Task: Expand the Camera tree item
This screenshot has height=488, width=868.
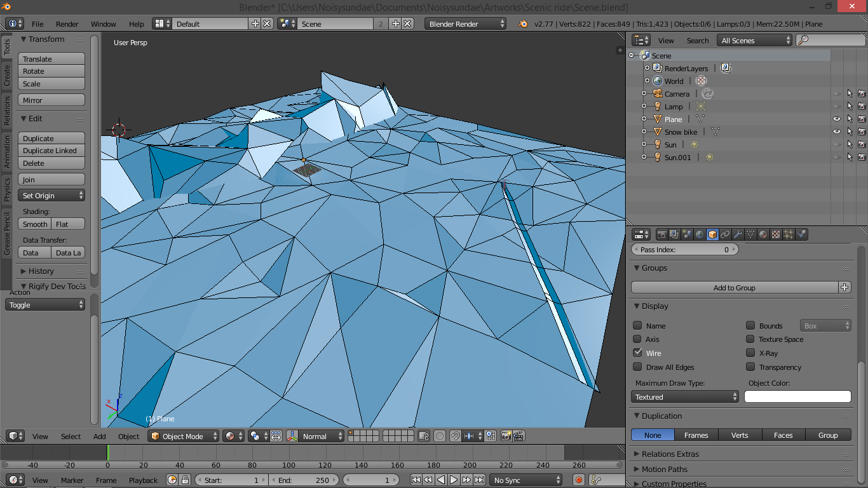Action: 644,93
